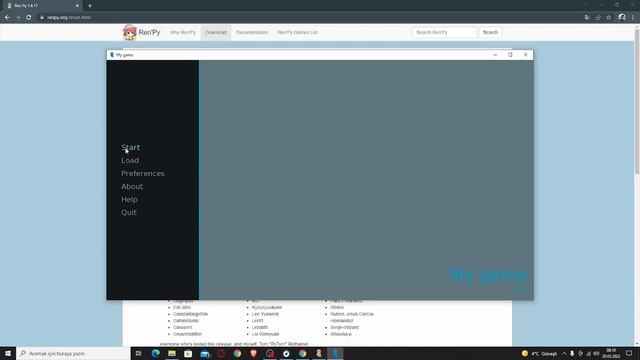Open the volume control in the tray
The width and height of the screenshot is (640, 360).
[596, 353]
